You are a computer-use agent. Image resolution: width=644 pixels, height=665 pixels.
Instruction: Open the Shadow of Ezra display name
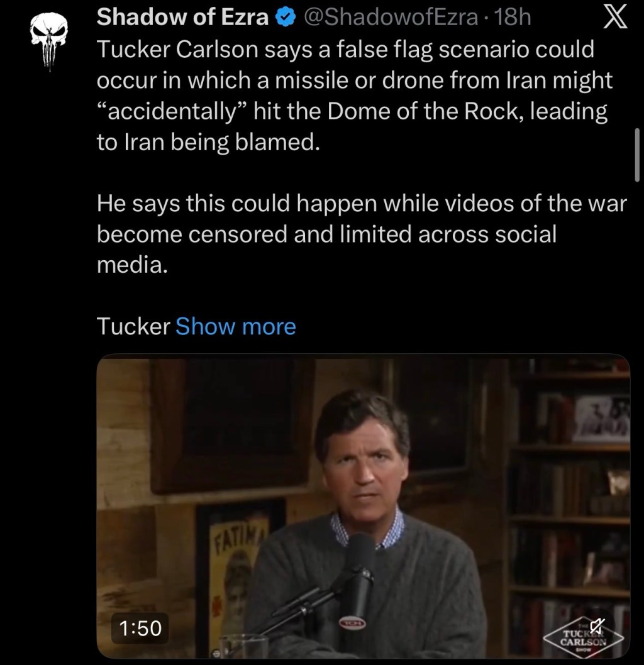(x=182, y=18)
